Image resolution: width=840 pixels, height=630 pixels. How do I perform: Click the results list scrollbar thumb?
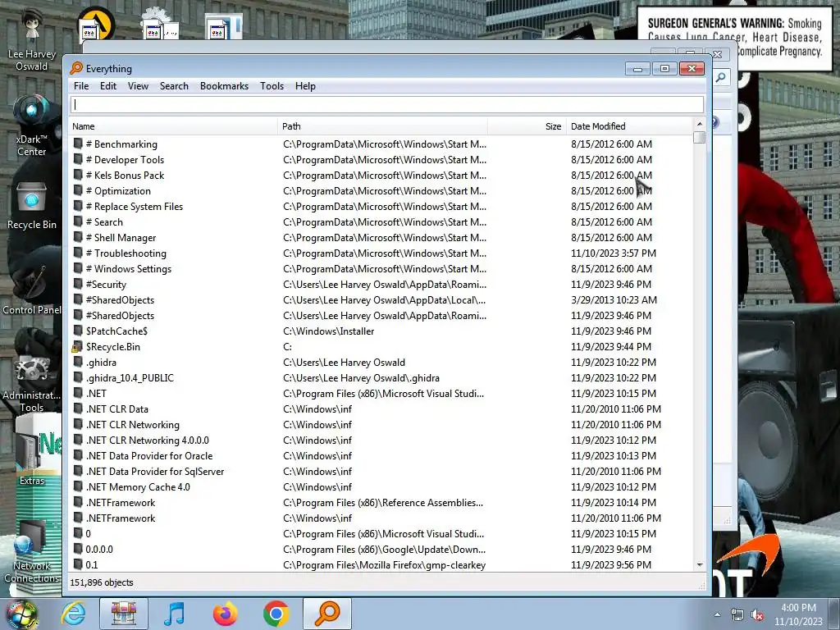(x=699, y=137)
